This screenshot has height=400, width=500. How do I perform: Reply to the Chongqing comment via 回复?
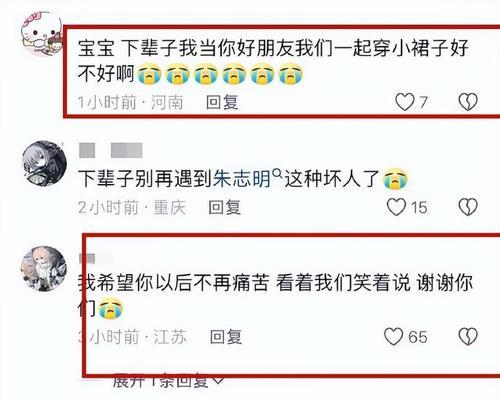(224, 207)
